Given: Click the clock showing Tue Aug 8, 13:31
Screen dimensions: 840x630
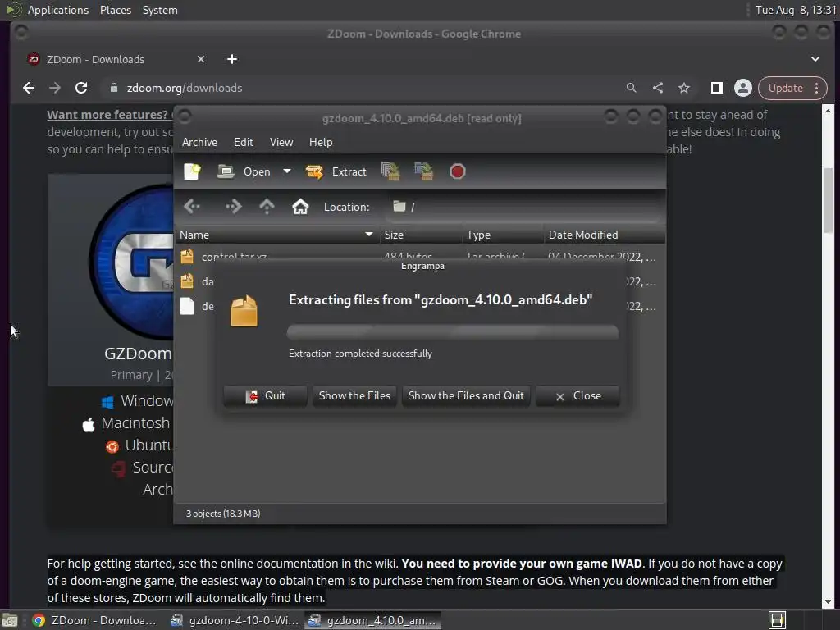Looking at the screenshot, I should click(x=796, y=10).
